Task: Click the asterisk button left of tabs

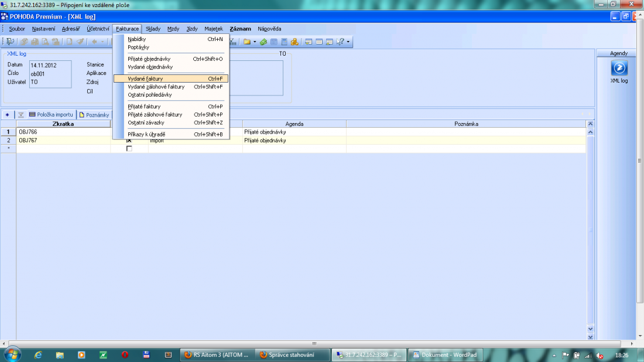Action: click(7, 115)
